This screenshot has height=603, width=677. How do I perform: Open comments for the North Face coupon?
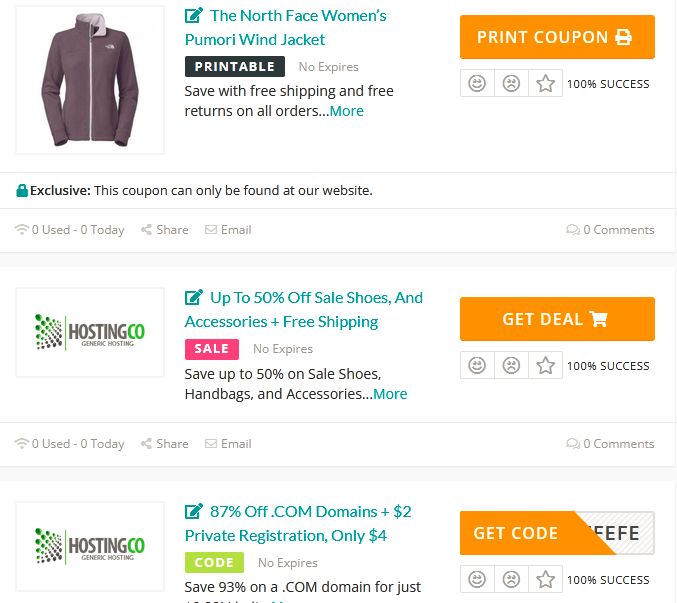coord(610,230)
